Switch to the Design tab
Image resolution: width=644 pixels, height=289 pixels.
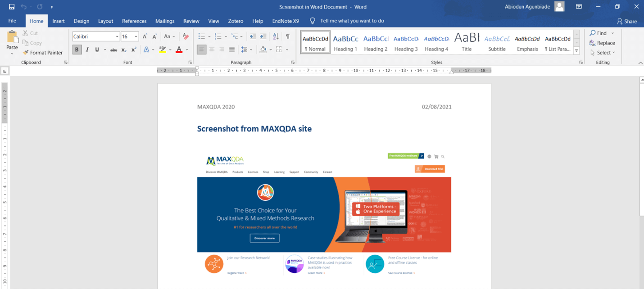tap(82, 21)
